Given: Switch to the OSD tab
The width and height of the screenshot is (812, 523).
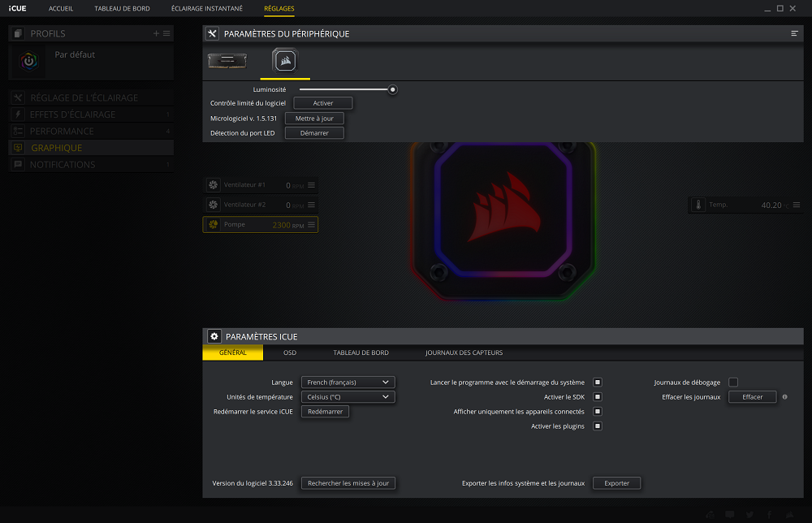Looking at the screenshot, I should click(290, 352).
